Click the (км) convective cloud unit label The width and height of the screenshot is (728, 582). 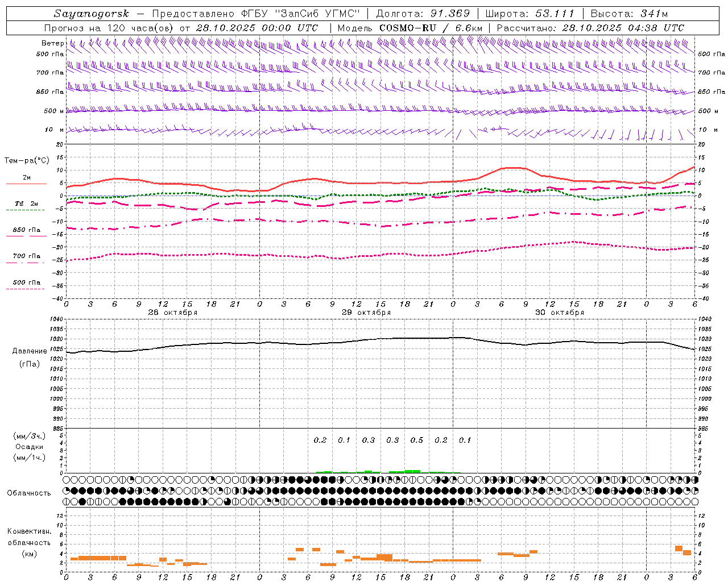click(x=29, y=554)
